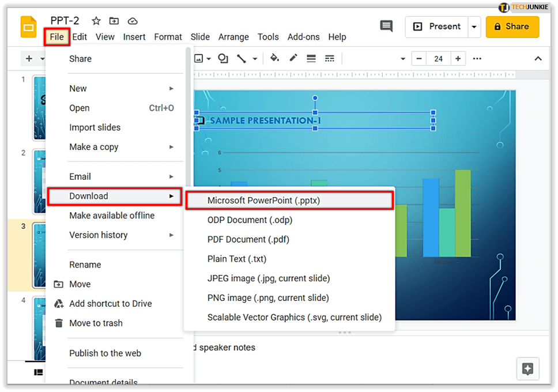Expand the line tool dropdown arrow
Image resolution: width=558 pixels, height=392 pixels.
pyautogui.click(x=255, y=58)
